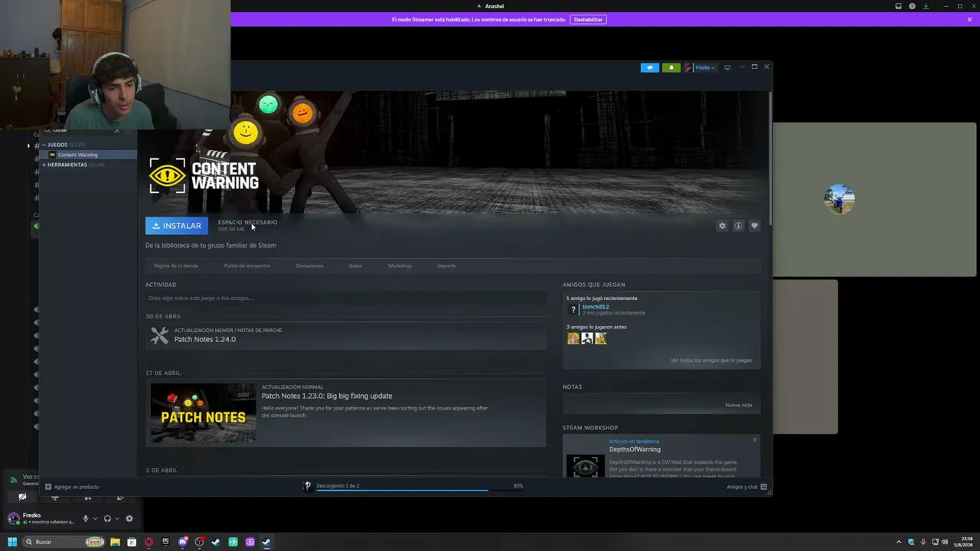Open Steam announcements megaphone button
Screen dimensions: 980x551
(x=649, y=67)
